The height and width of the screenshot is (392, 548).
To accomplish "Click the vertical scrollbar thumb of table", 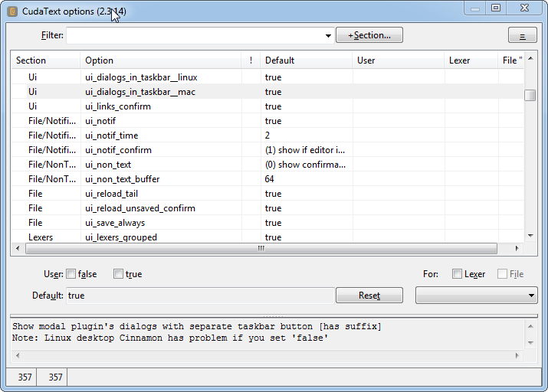I will tap(530, 95).
